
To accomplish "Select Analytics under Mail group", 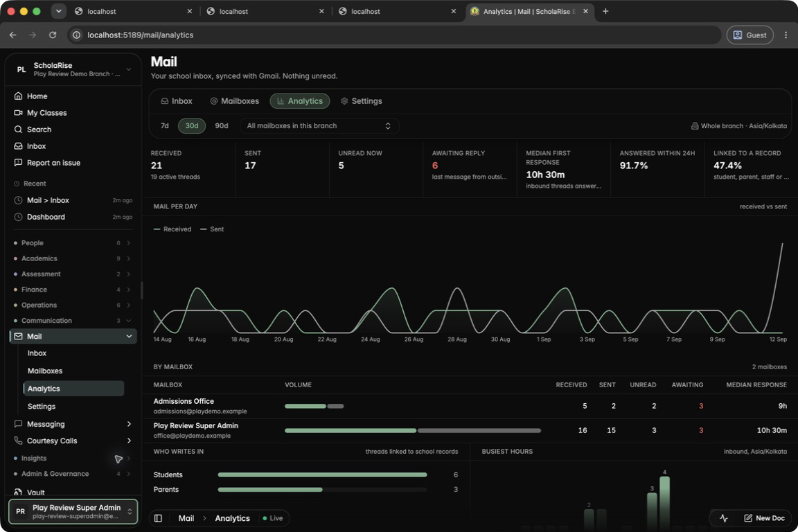I will pos(74,389).
